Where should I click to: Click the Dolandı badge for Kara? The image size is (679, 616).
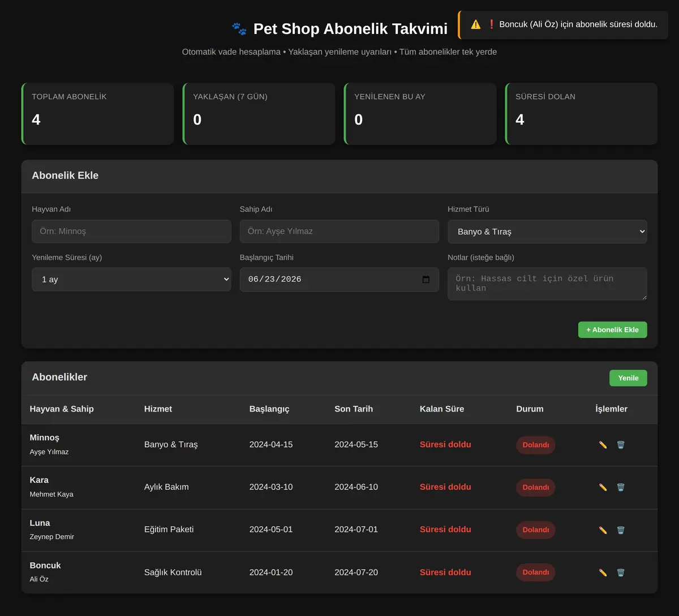[536, 487]
